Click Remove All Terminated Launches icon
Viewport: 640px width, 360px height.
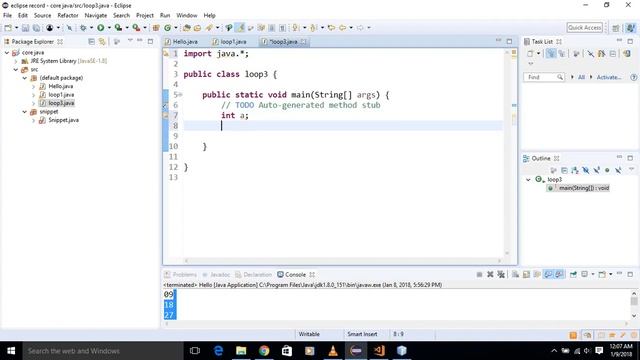click(501, 275)
